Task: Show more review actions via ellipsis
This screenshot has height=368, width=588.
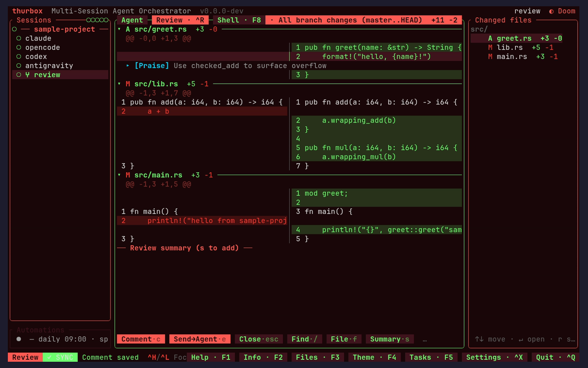Action: pyautogui.click(x=425, y=340)
